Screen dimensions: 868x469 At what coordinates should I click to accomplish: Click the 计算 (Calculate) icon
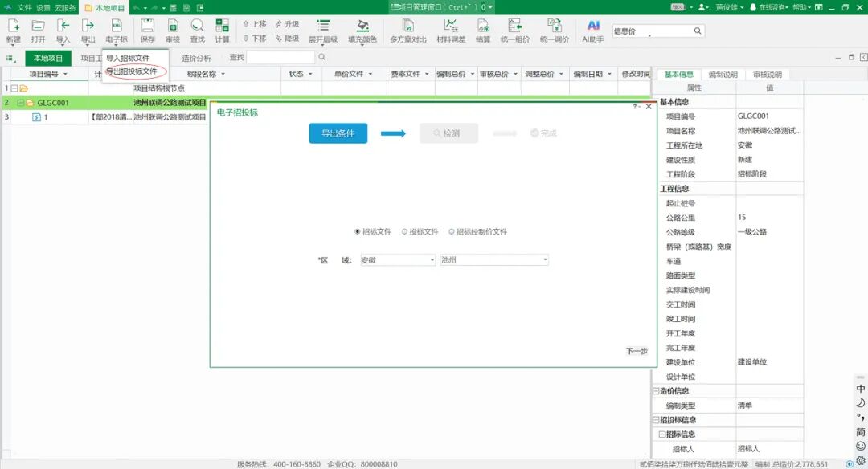tap(222, 31)
